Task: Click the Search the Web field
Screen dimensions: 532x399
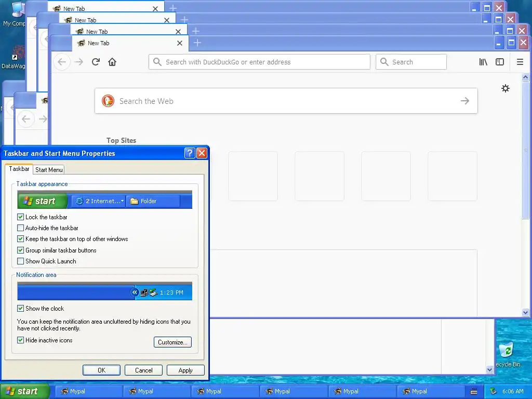Action: click(x=286, y=101)
